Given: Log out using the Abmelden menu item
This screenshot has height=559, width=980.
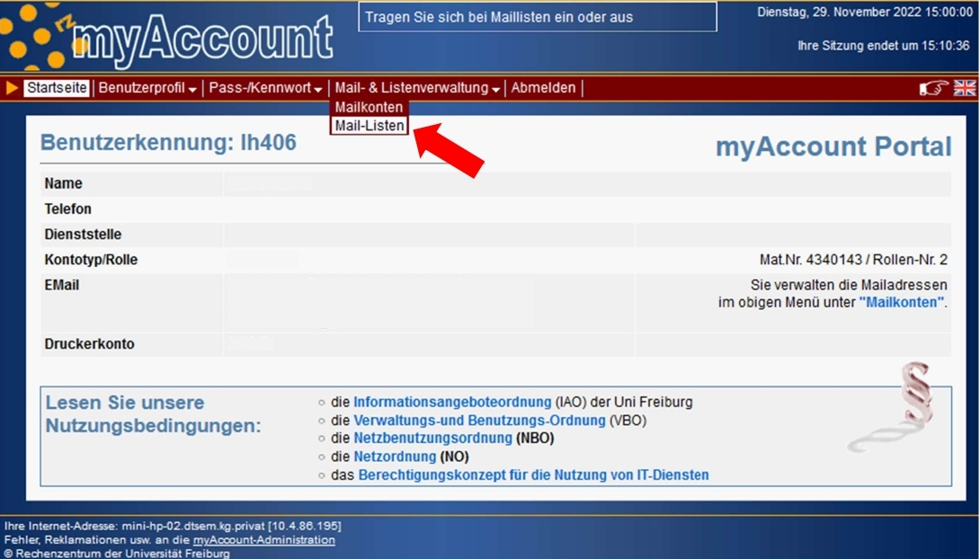Looking at the screenshot, I should pos(543,88).
